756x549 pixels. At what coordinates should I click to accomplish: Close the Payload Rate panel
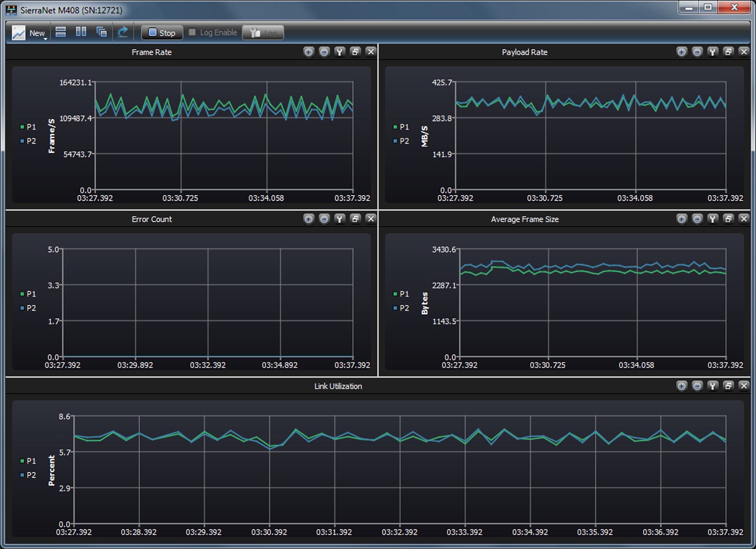[x=744, y=52]
